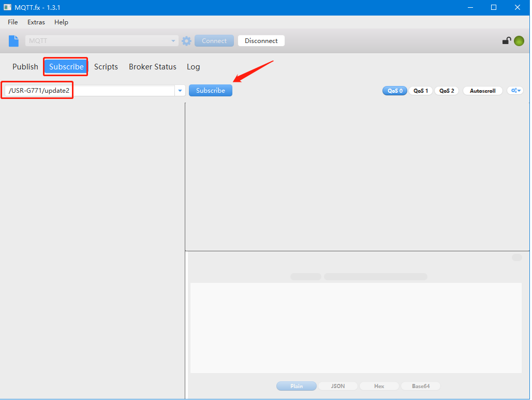Open the Extras menu
This screenshot has width=532, height=400.
pos(36,22)
